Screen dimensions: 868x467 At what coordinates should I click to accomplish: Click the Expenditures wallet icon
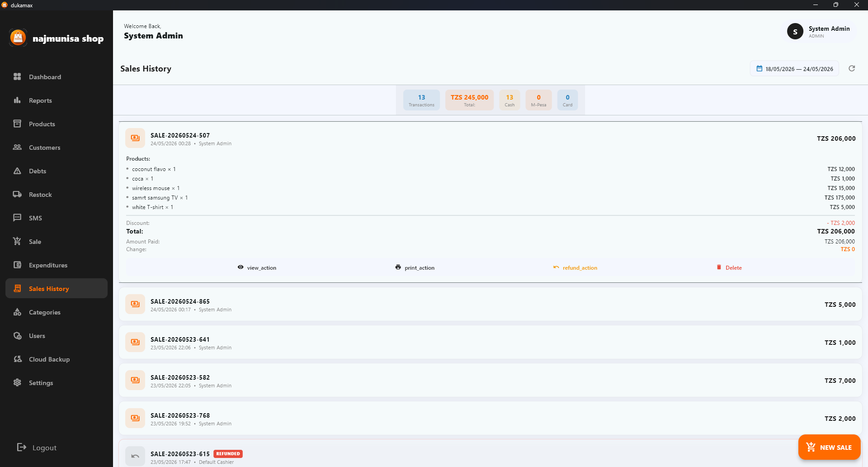tap(17, 265)
